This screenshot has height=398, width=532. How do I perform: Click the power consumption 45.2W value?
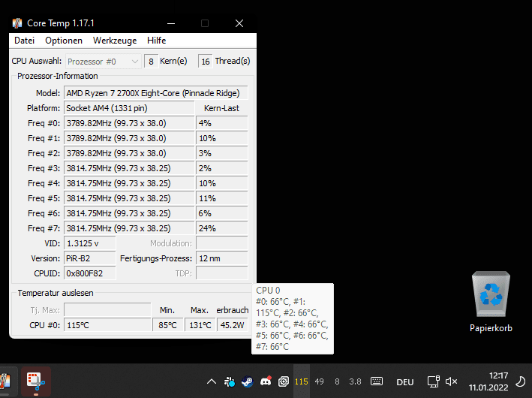(233, 325)
